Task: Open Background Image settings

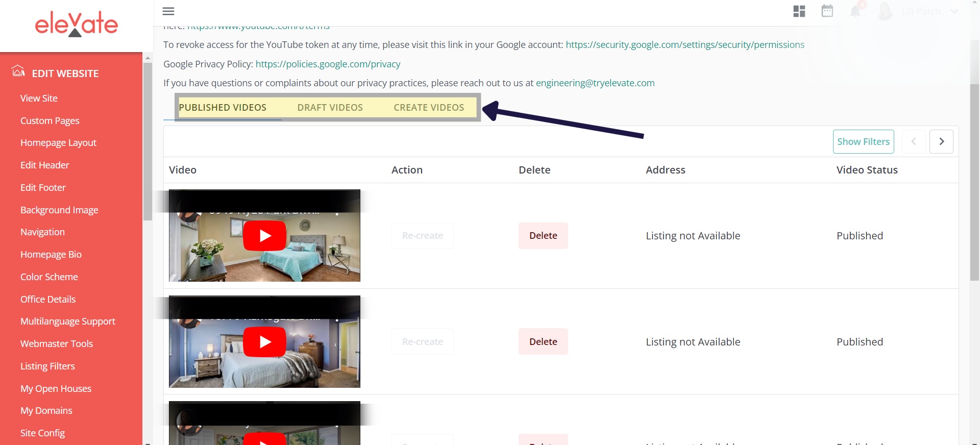Action: click(59, 210)
